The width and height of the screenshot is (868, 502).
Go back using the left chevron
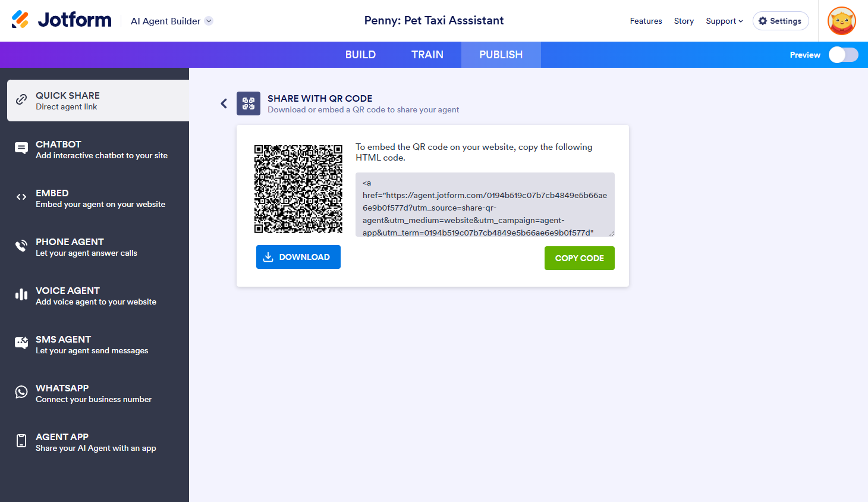pos(224,103)
